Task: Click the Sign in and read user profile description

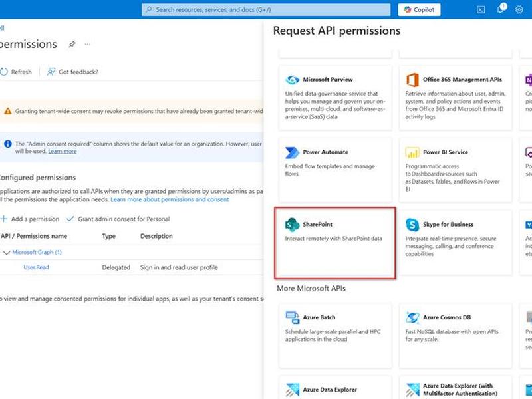Action: coord(179,267)
